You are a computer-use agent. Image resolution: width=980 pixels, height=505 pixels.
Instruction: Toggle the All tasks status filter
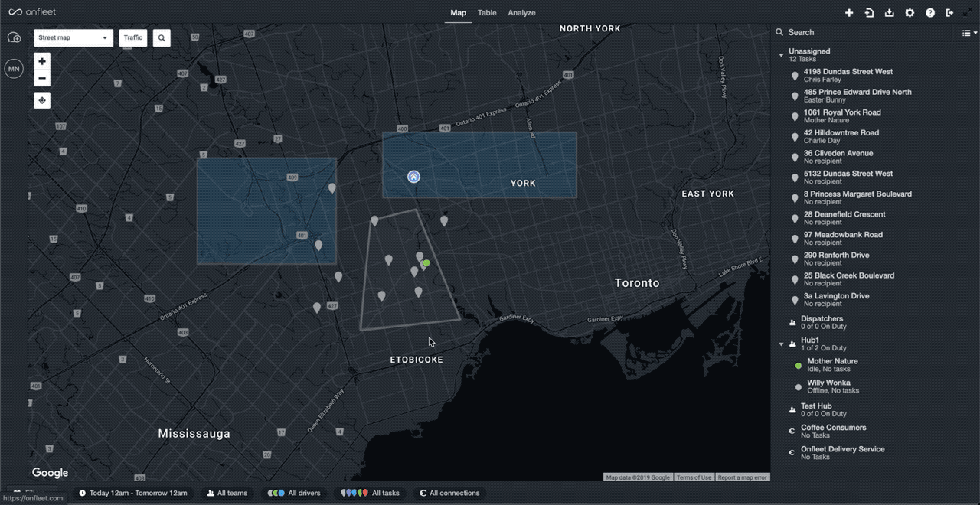coord(371,494)
